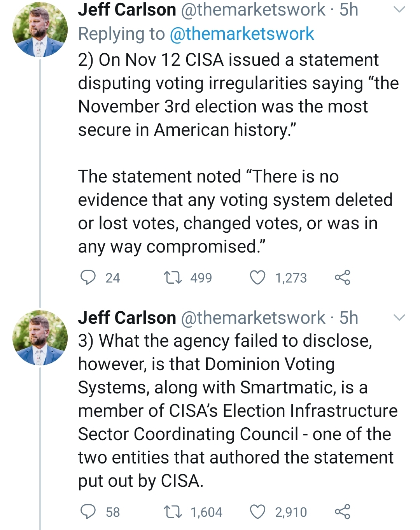420x530 pixels.
Task: Like the tweet with 1,273 likes
Action: 257,277
